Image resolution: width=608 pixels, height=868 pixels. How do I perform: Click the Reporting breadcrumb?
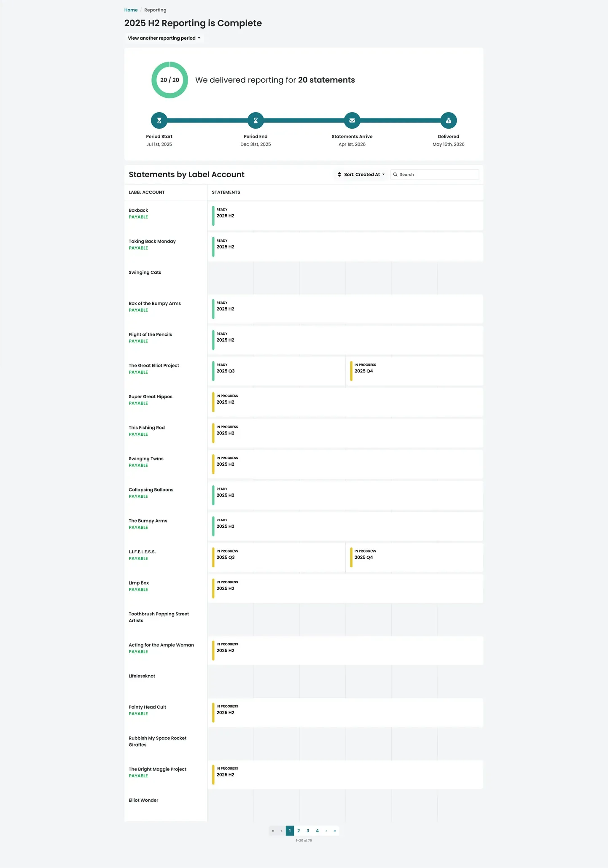(155, 10)
